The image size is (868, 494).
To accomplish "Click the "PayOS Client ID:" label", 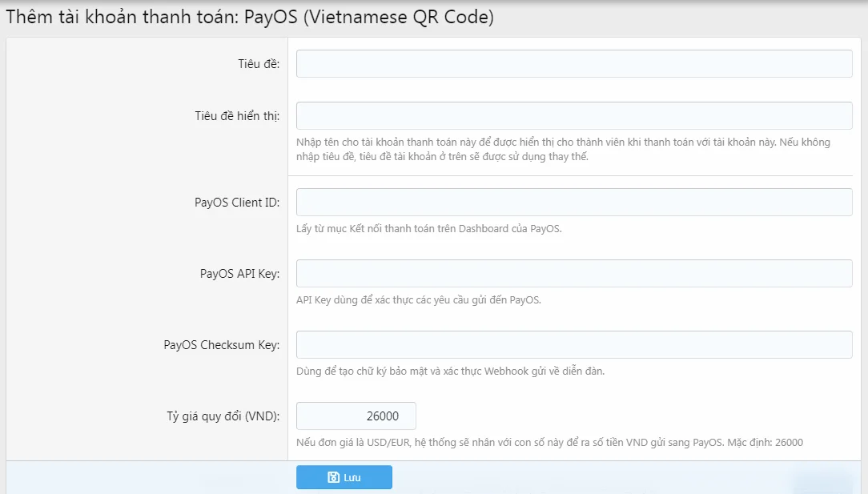I will coord(237,203).
